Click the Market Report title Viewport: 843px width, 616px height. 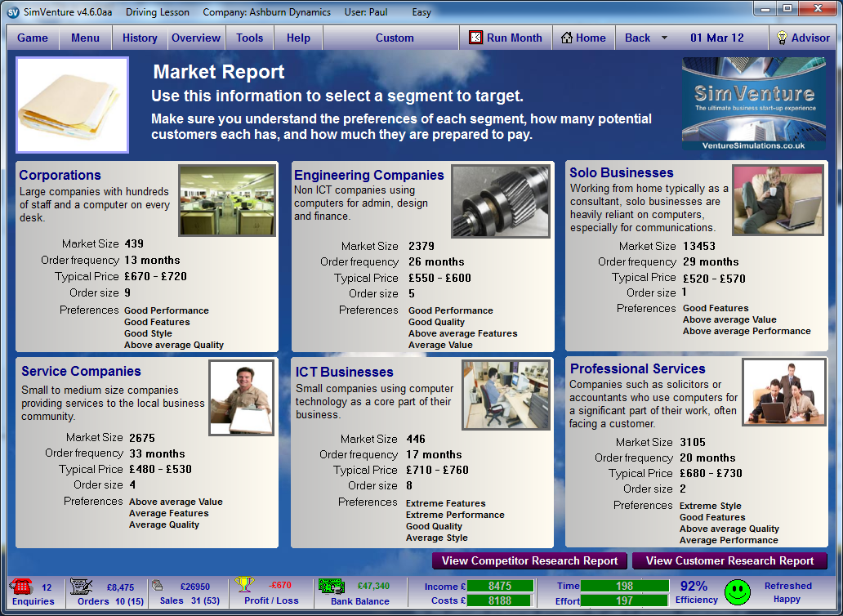tap(218, 72)
